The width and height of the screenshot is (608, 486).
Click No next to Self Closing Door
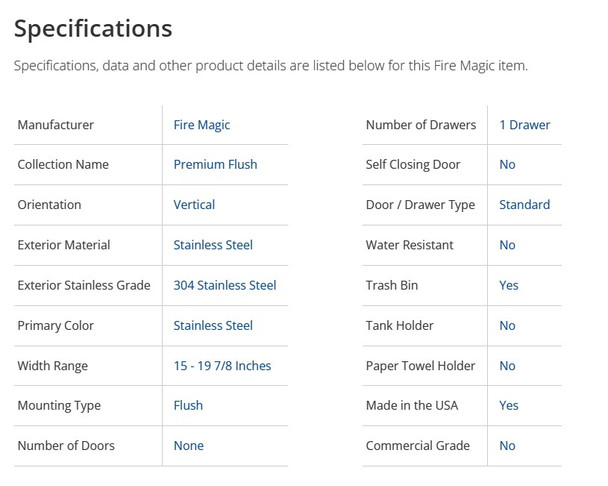coord(507,165)
